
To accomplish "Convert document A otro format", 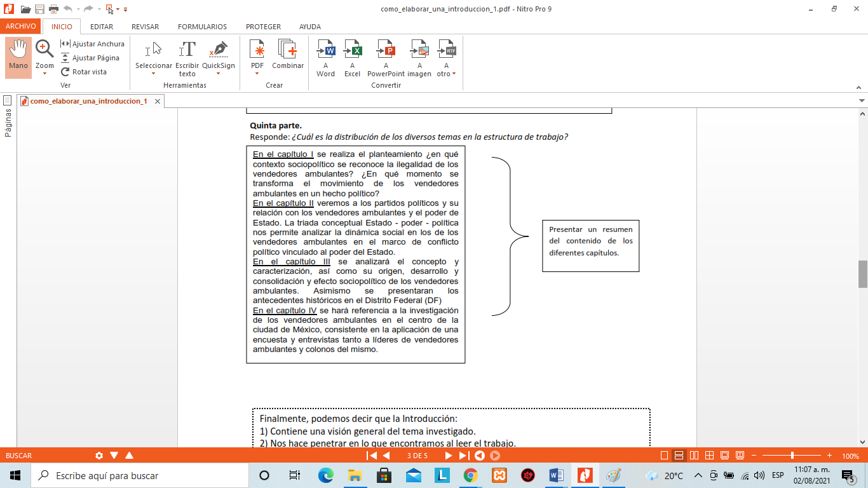I will [x=446, y=58].
